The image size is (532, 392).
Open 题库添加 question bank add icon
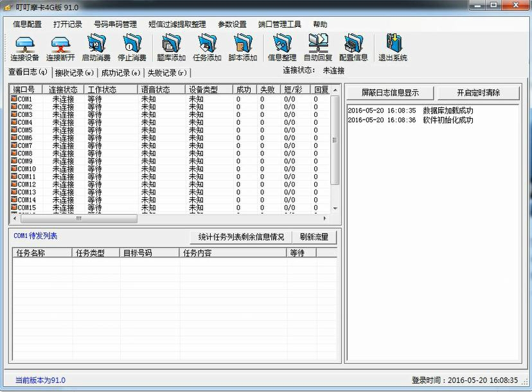(x=171, y=48)
